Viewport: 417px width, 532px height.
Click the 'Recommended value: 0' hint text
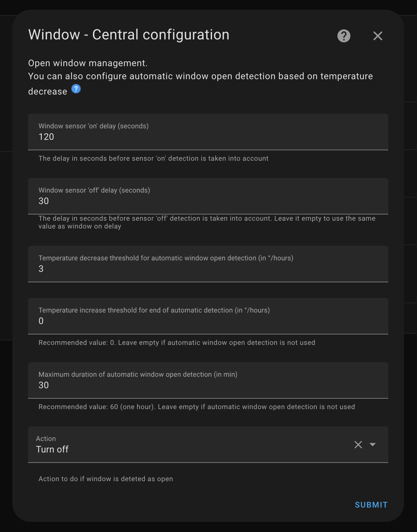click(177, 343)
